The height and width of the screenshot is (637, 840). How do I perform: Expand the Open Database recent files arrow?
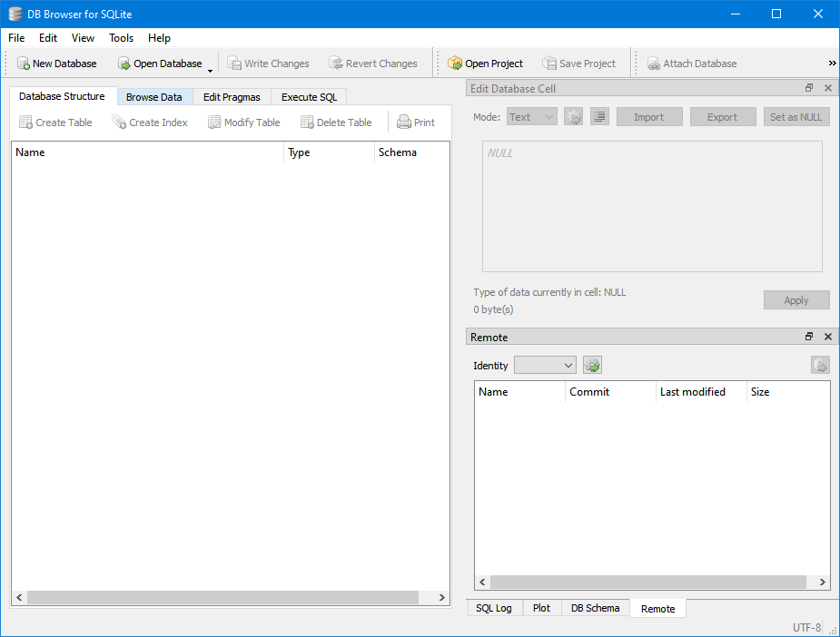coord(211,69)
